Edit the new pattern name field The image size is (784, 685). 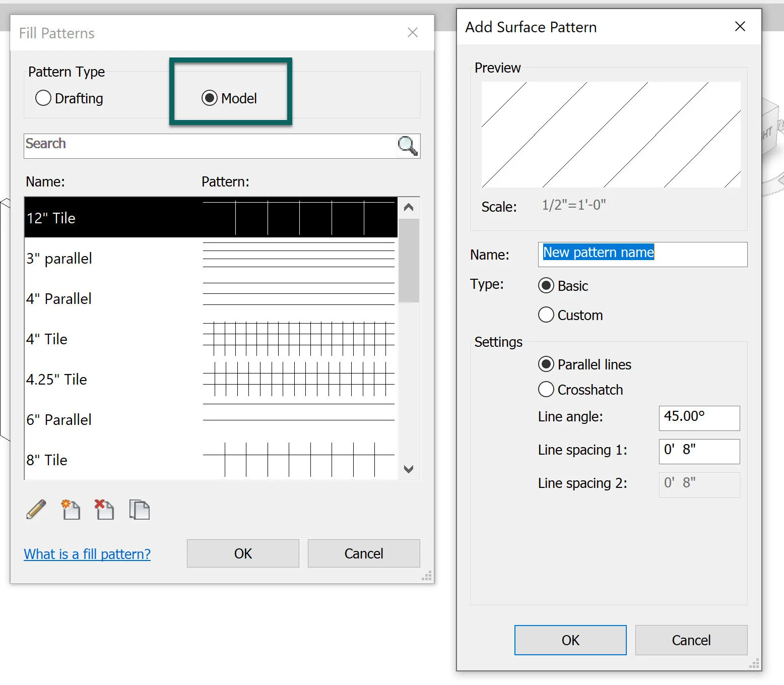[642, 254]
